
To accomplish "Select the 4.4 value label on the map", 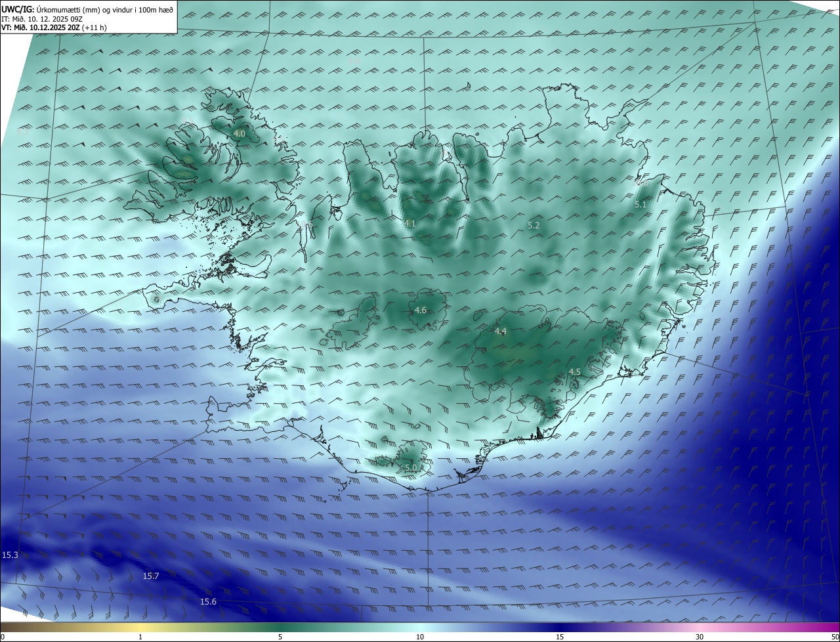I will tap(501, 332).
